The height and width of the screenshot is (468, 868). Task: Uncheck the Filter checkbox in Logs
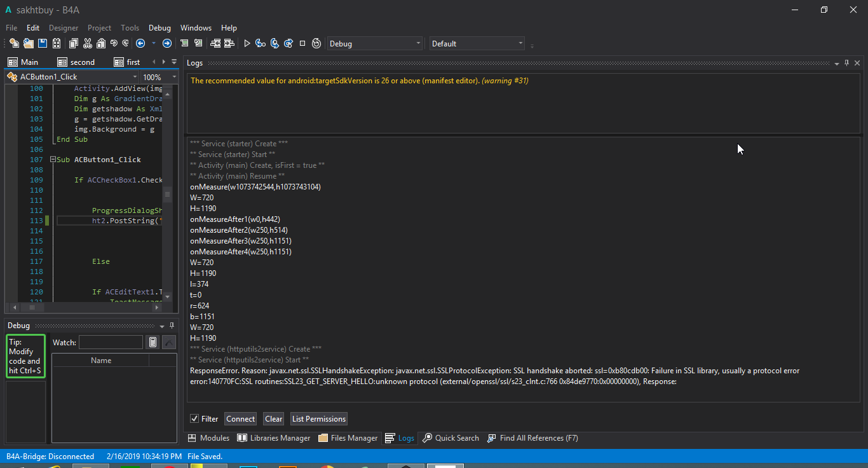[194, 418]
